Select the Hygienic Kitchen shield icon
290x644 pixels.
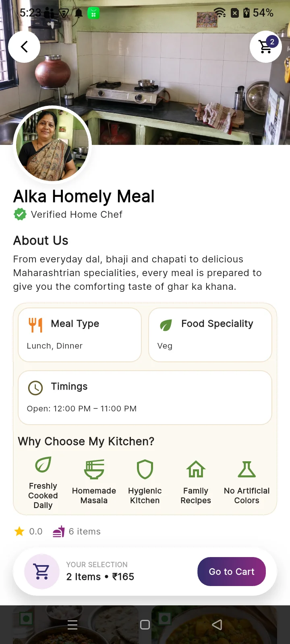click(x=145, y=469)
